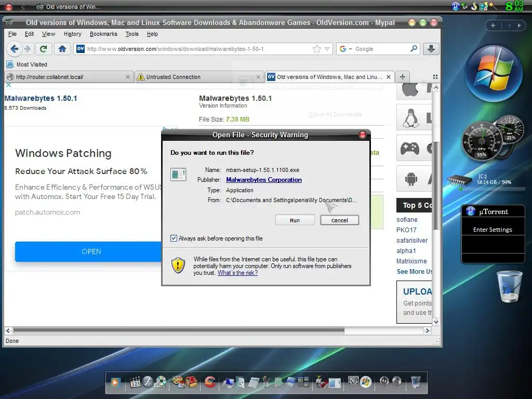Open the dock recycle bin icon
Image resolution: width=532 pixels, height=399 pixels.
click(416, 382)
